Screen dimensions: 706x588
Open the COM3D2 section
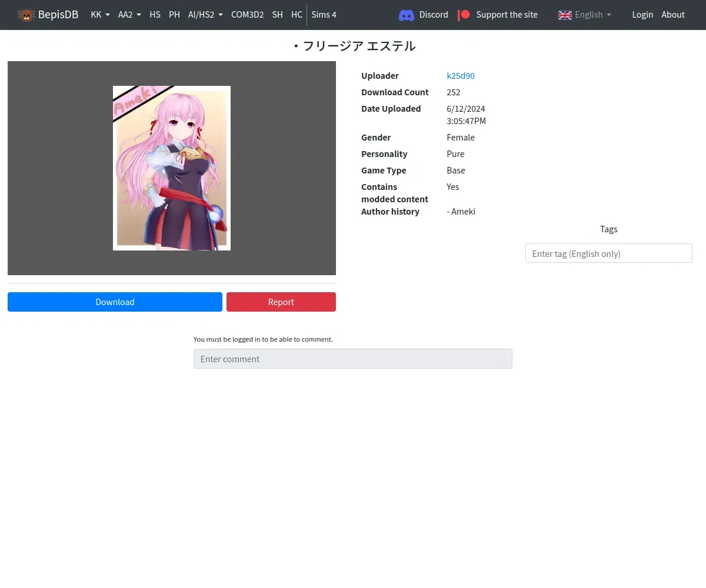tap(247, 15)
